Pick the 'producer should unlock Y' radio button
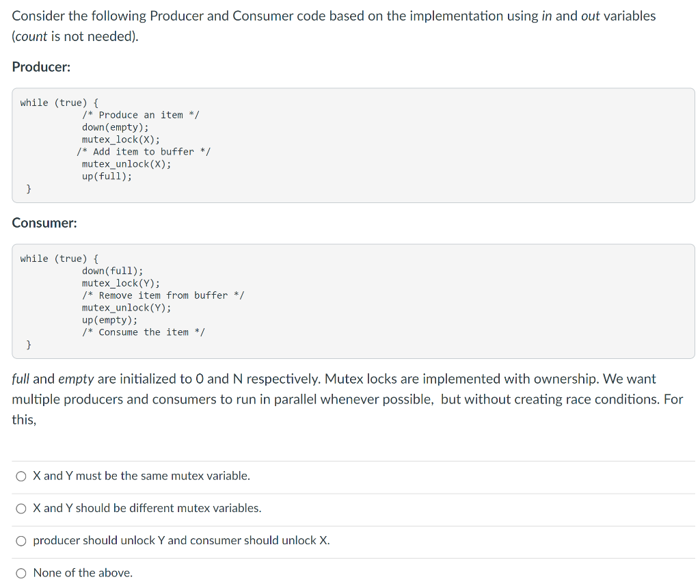This screenshot has height=588, width=700. click(x=22, y=541)
